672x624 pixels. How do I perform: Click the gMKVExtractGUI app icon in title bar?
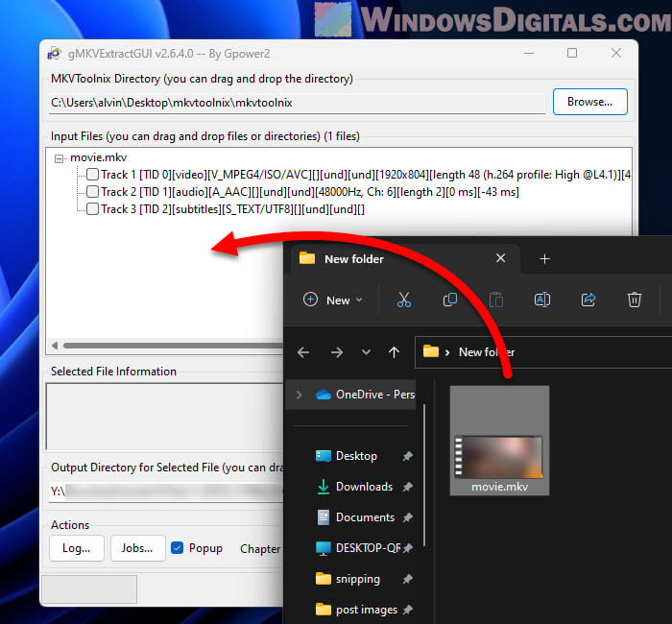[55, 54]
